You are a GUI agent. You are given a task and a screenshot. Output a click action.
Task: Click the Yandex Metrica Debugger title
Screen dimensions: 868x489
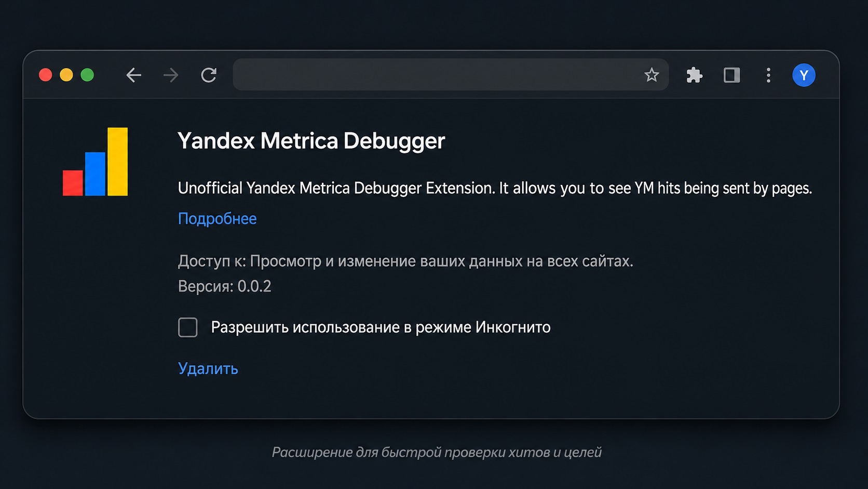[x=311, y=141]
